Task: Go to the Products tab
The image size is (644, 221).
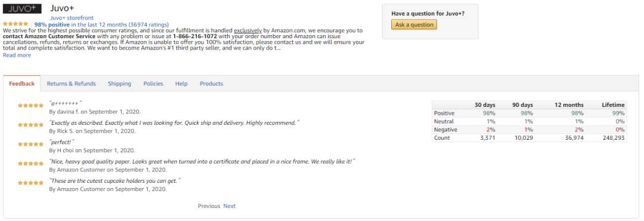Action: click(x=211, y=84)
